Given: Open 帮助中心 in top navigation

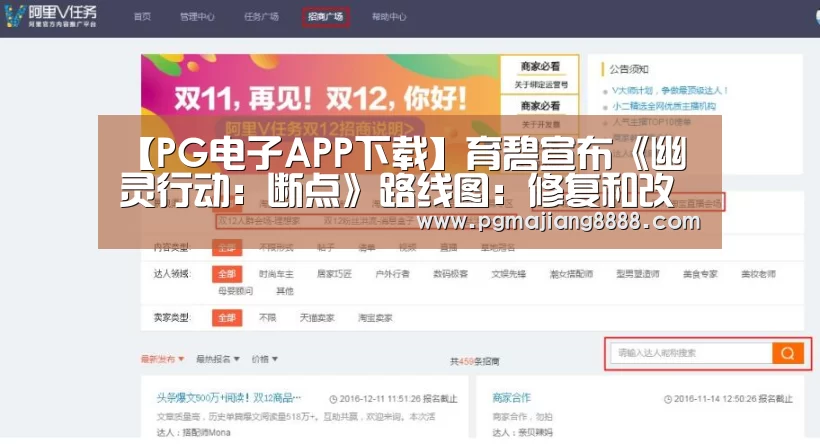Looking at the screenshot, I should coord(389,17).
